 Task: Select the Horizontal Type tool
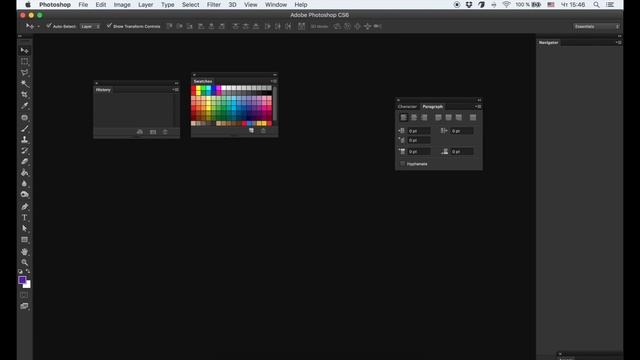pyautogui.click(x=24, y=218)
